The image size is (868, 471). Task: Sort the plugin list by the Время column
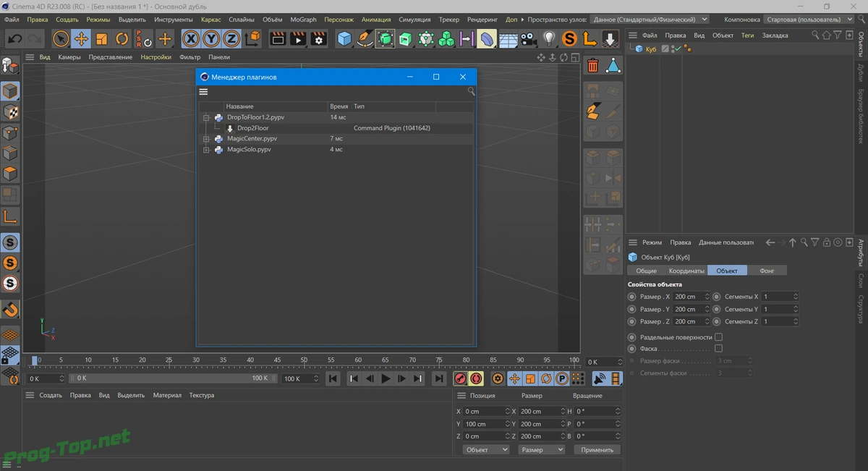339,106
